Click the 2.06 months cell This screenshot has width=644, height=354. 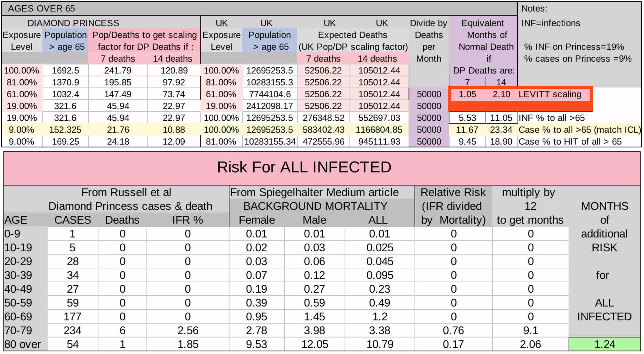point(531,344)
